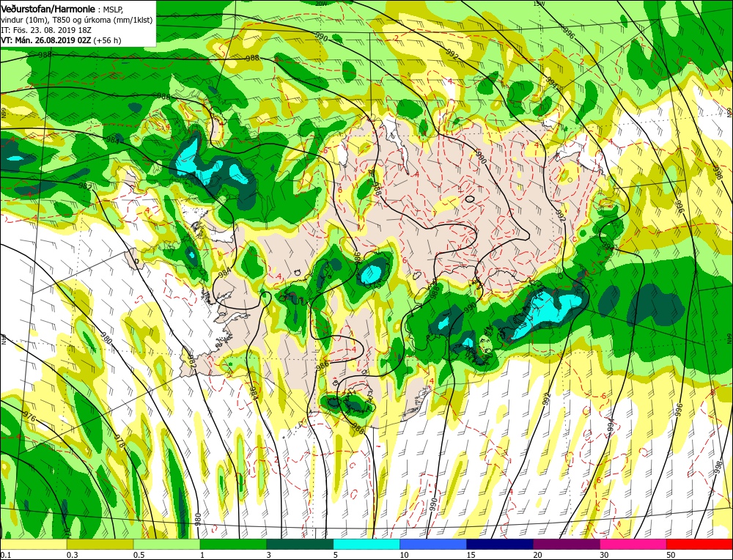Click the "IT: Fös. 23. 08. 2019 18Z" line
733x560 pixels.
point(45,30)
